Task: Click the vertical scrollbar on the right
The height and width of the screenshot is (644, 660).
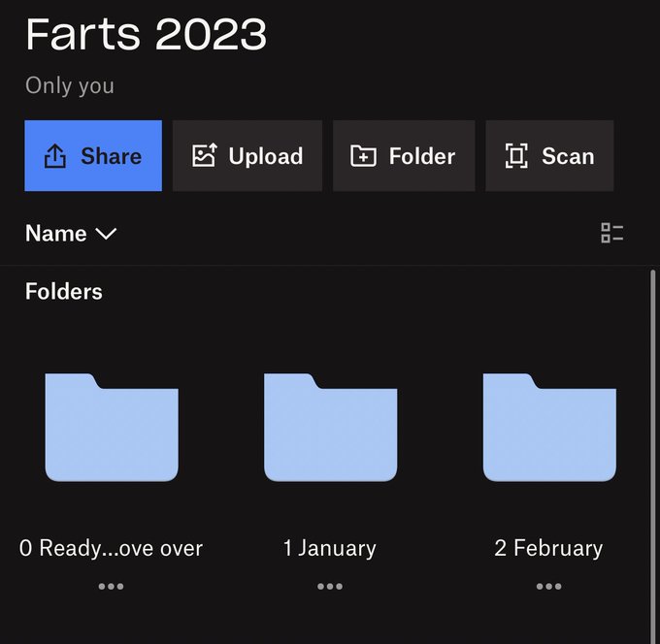Action: [653, 457]
